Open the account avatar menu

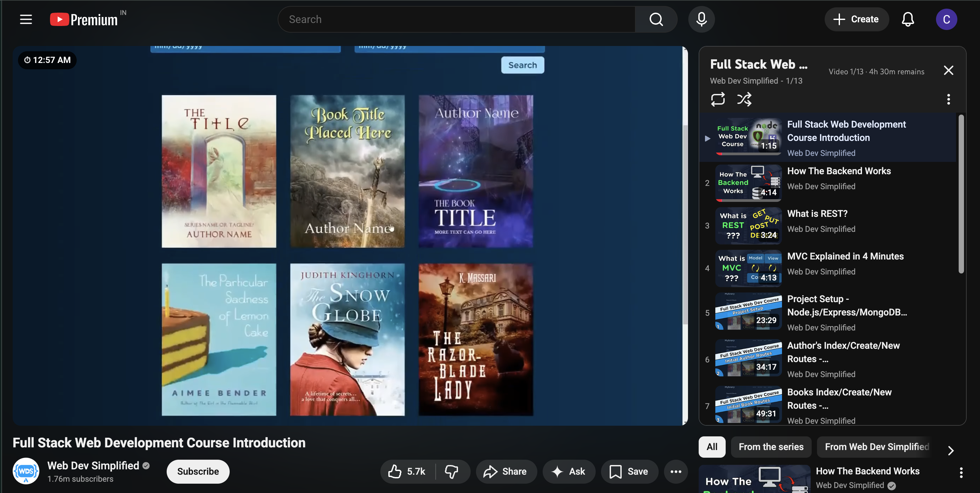coord(946,19)
